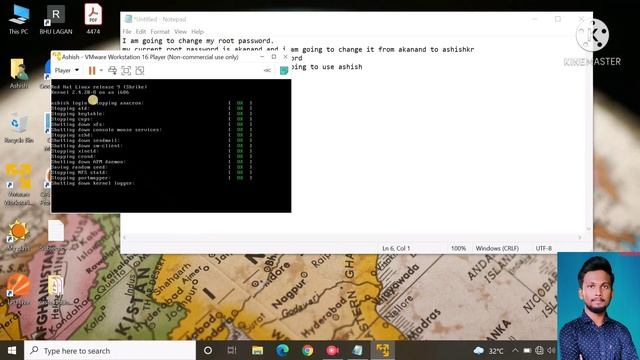
Task: Click '100%' zoom in Notepad status bar
Action: 458,248
